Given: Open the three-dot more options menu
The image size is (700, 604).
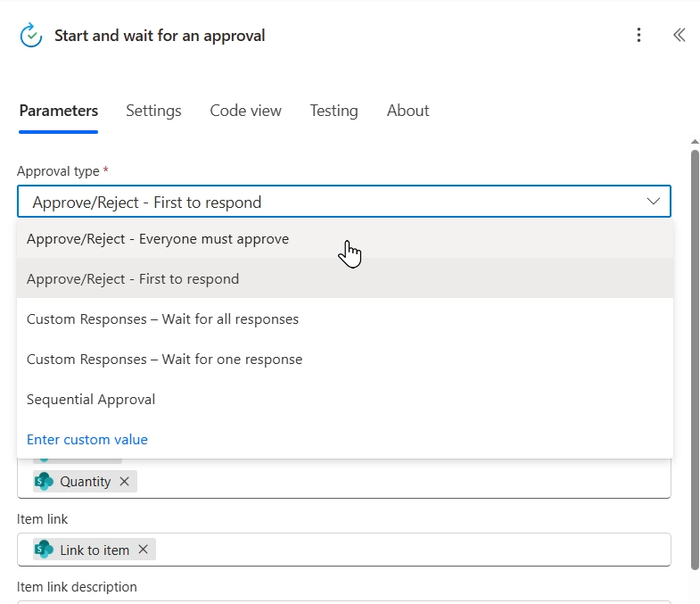Looking at the screenshot, I should coord(638,36).
